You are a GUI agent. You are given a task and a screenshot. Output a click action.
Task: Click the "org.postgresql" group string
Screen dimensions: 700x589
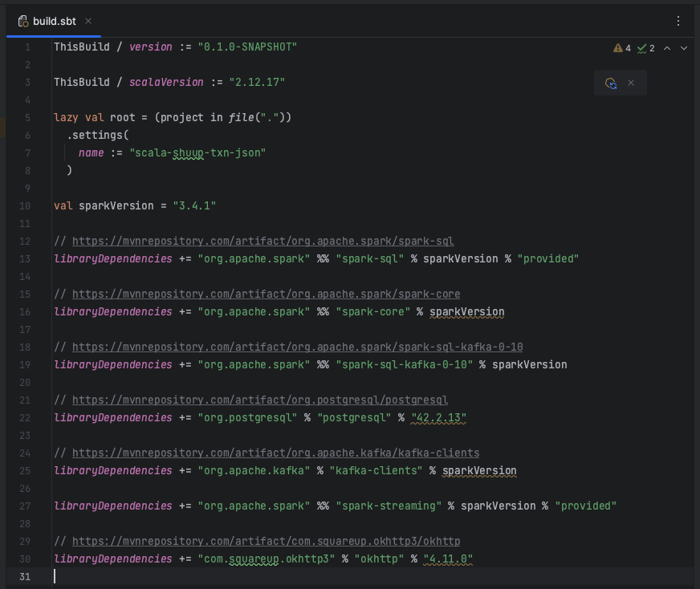[247, 417]
